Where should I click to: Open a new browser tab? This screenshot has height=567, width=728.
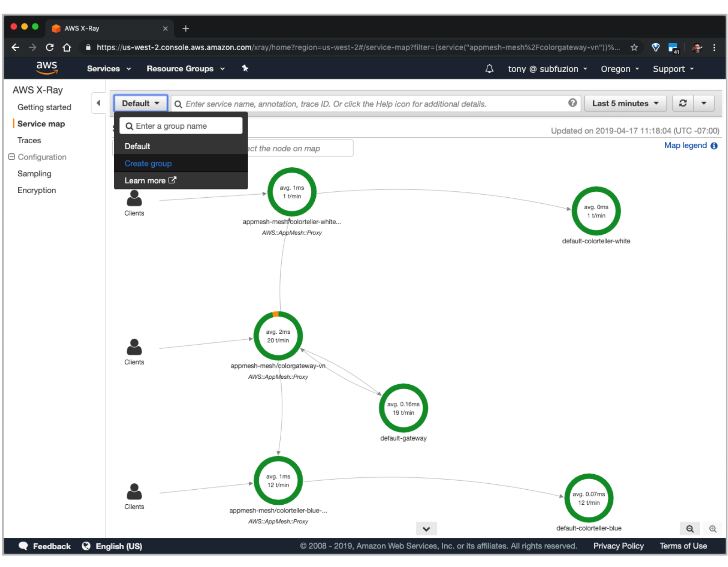pos(186,29)
